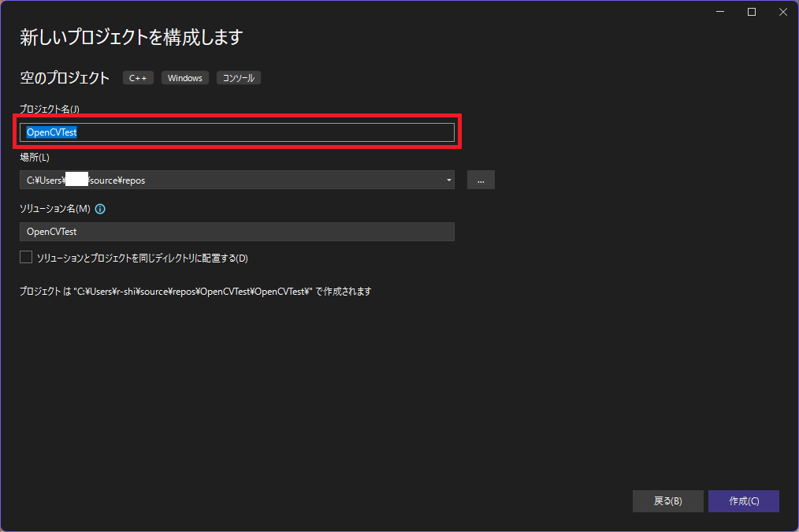Go back using the 戻る button
Screen dimensions: 799x532
point(667,500)
